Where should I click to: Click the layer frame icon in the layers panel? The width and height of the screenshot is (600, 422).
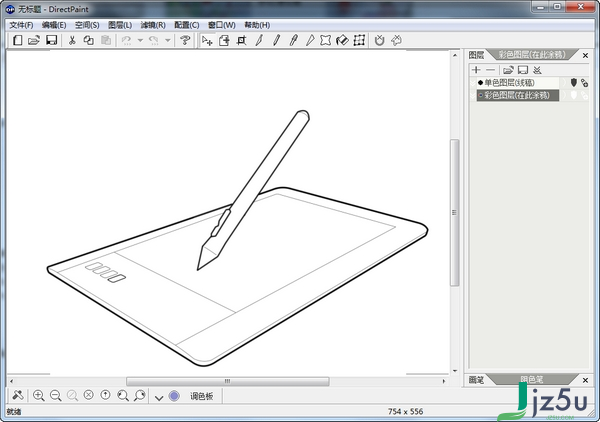click(x=523, y=70)
